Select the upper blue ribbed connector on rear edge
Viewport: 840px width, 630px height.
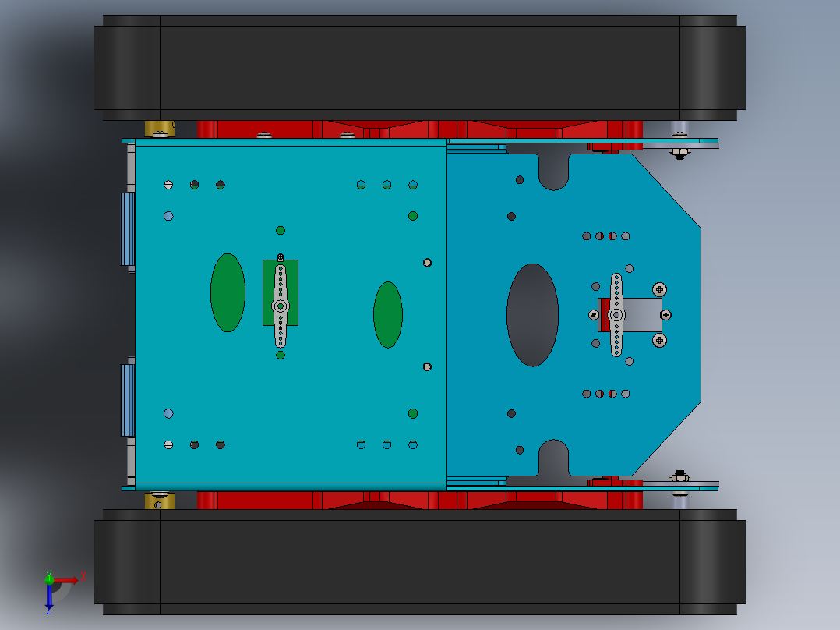(x=128, y=229)
